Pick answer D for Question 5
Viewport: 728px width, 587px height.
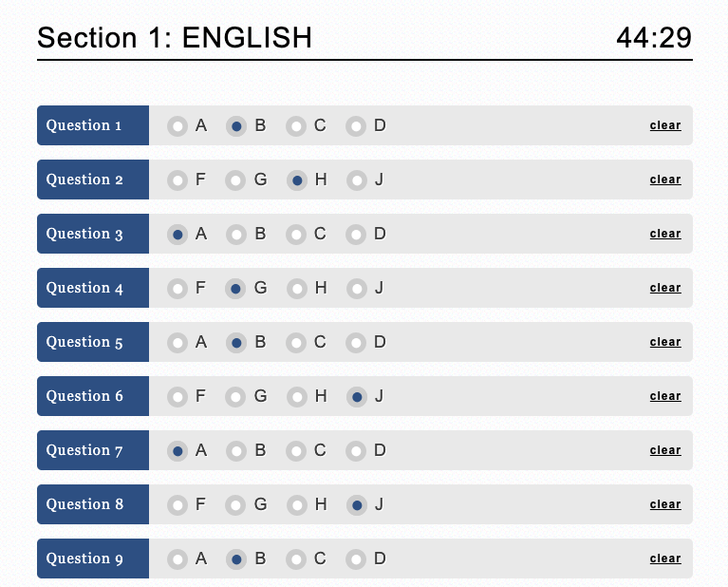click(356, 343)
